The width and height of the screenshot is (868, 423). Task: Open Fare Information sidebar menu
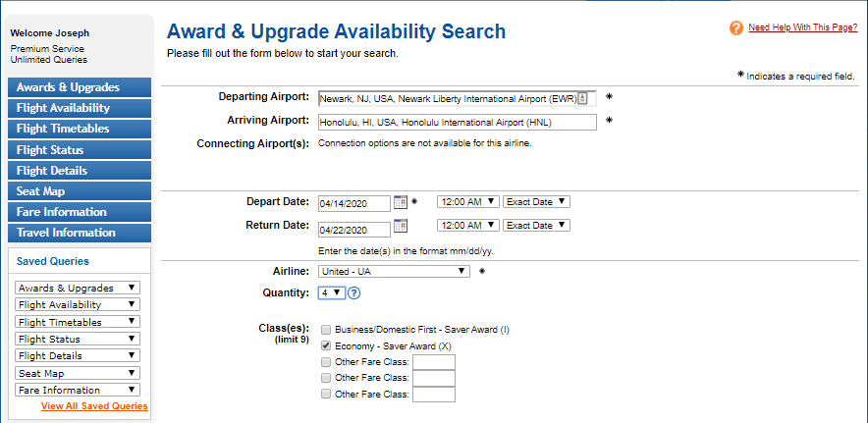pos(80,212)
